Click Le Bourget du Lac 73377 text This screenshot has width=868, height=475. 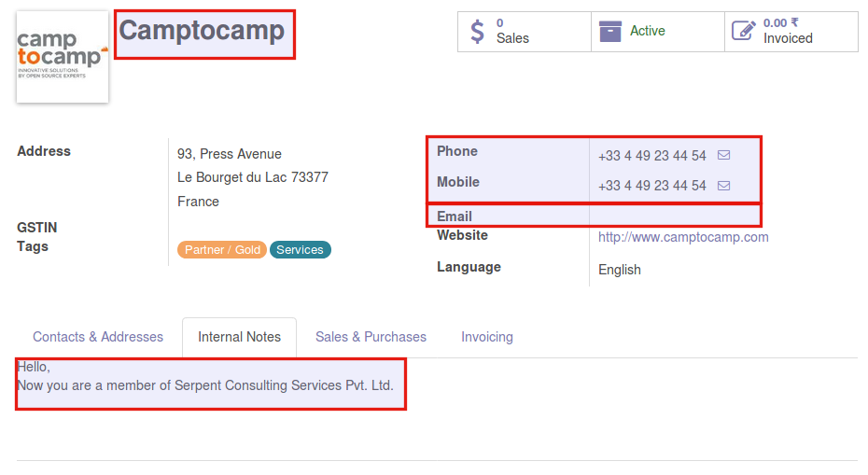[x=252, y=177]
